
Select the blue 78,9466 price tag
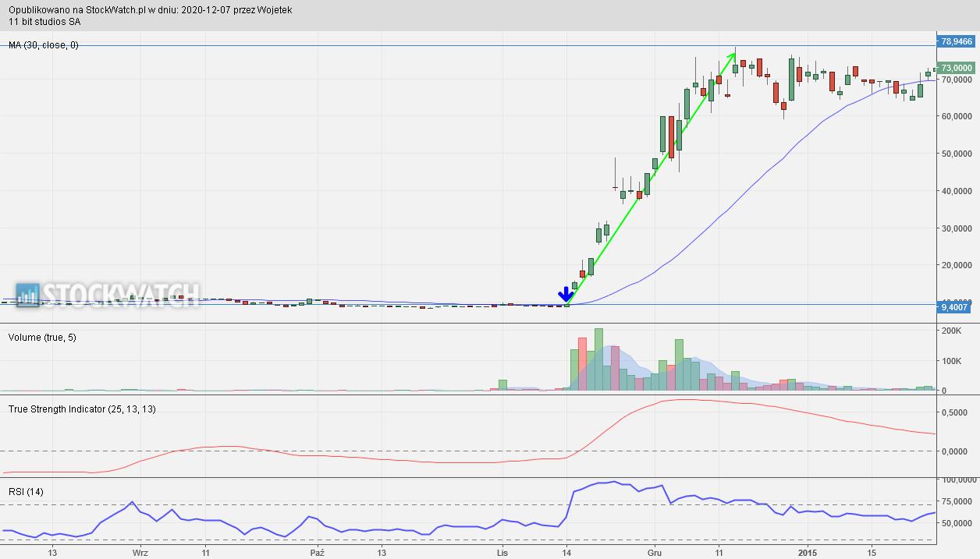coord(957,41)
